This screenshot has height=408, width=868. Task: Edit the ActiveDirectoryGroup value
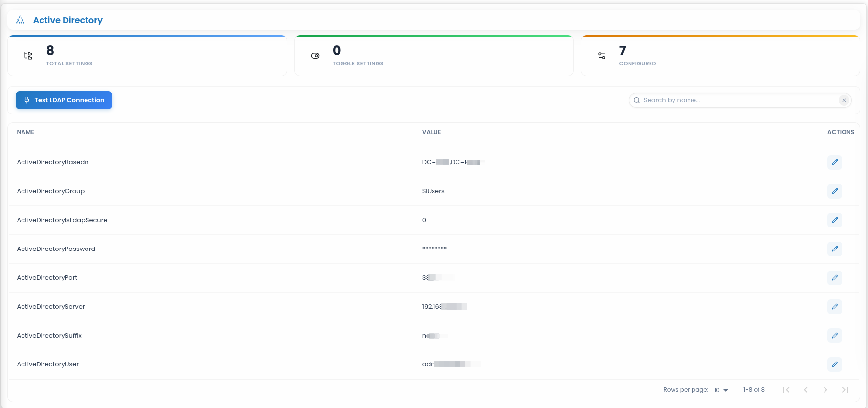point(835,191)
